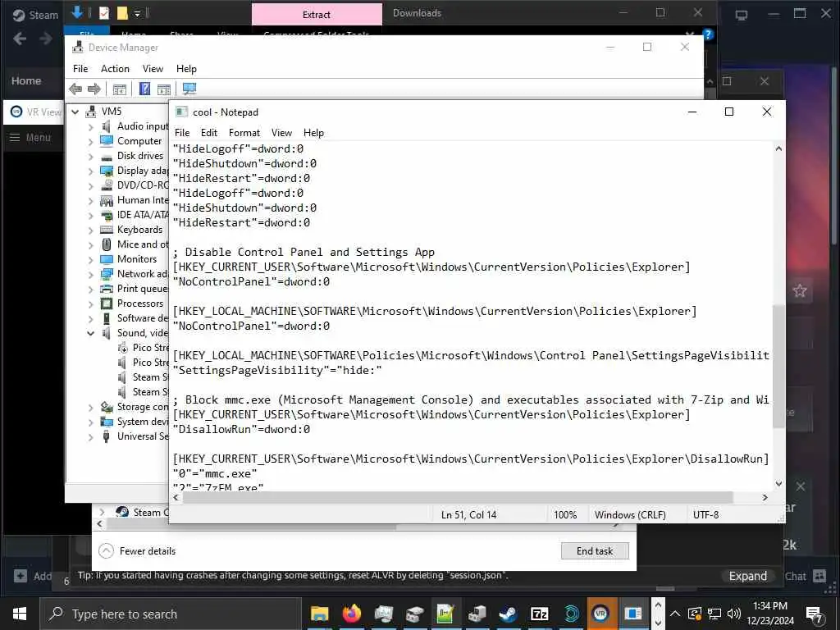Collapse Task Manager with Fewer details
Screen dimensions: 840x630
137,550
